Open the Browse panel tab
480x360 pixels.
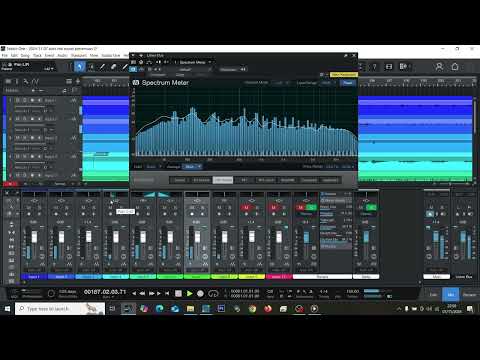click(x=469, y=295)
